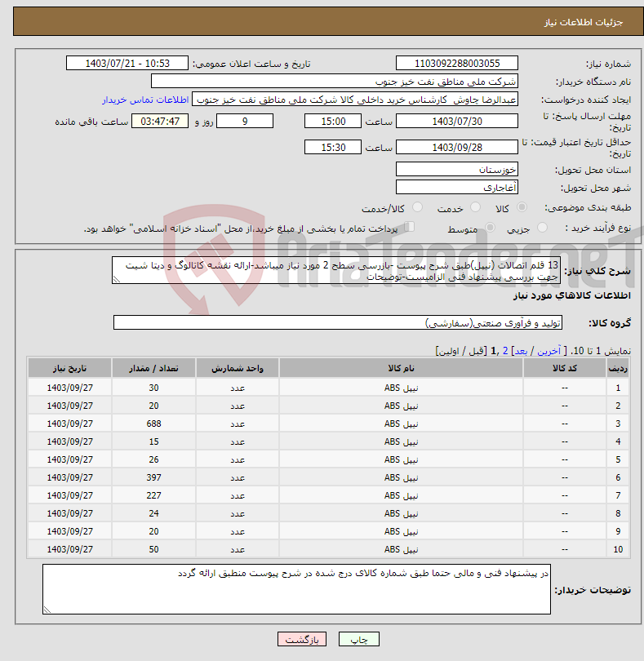Click the price validity date 1403/09/28
This screenshot has width=644, height=661.
point(457,147)
